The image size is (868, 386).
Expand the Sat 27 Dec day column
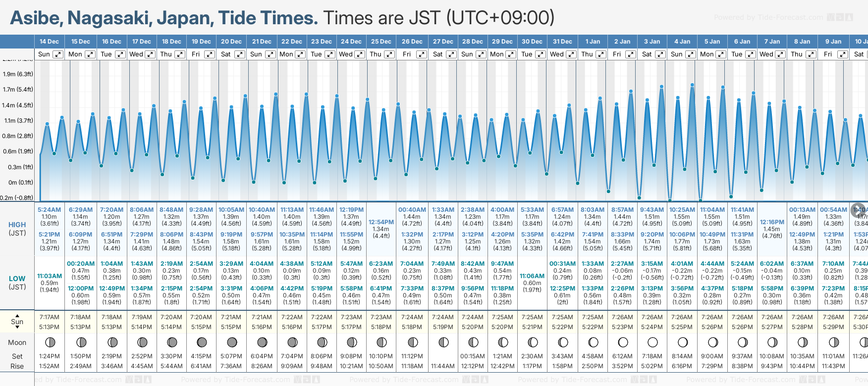(451, 54)
